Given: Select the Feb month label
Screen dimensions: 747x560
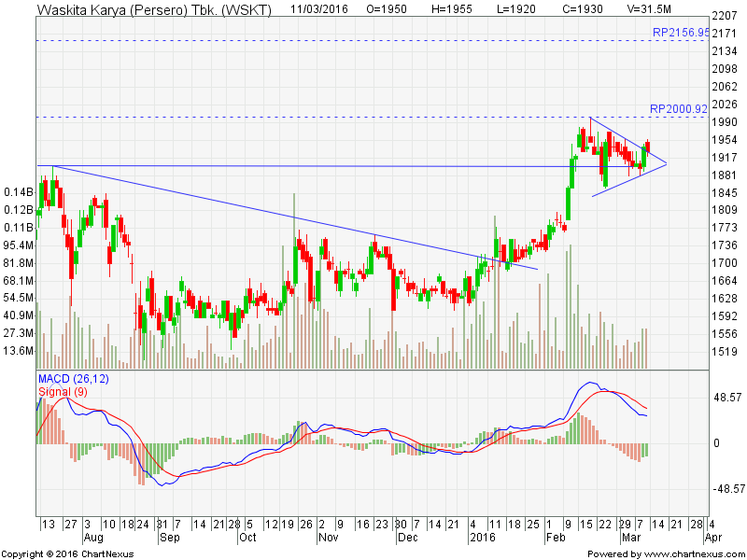Looking at the screenshot, I should (555, 539).
